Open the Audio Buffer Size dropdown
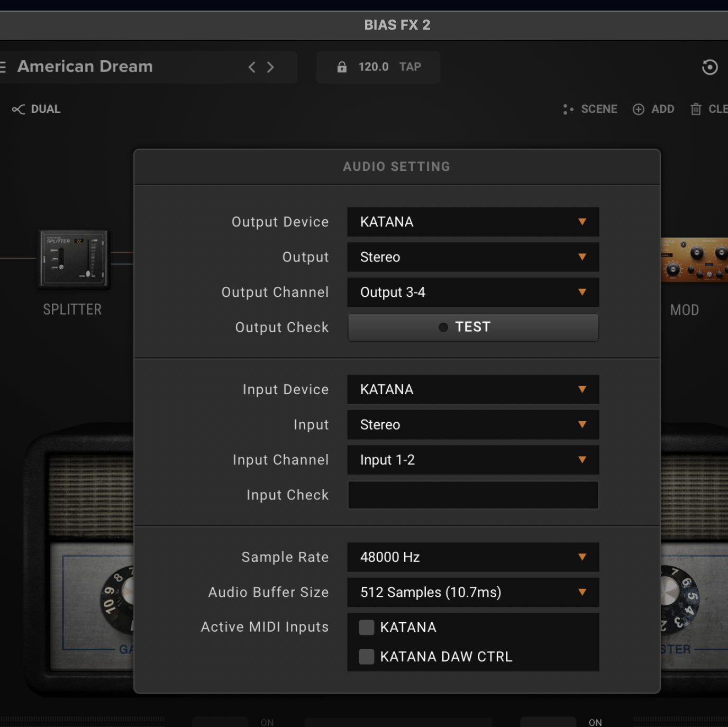This screenshot has height=727, width=728. [473, 592]
